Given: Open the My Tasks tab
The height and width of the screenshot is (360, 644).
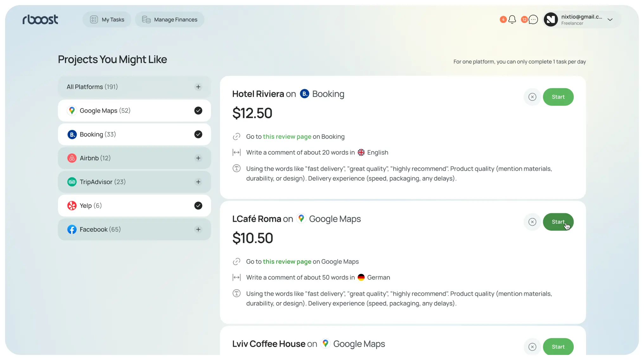Looking at the screenshot, I should coord(107,20).
